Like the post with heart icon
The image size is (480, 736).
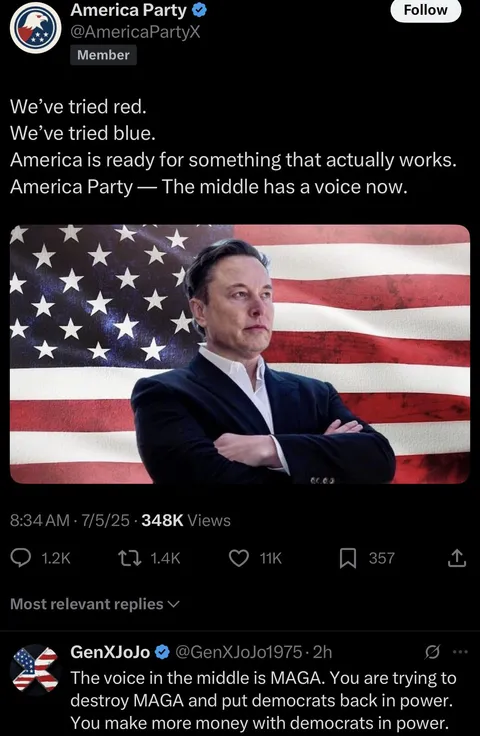tap(239, 558)
